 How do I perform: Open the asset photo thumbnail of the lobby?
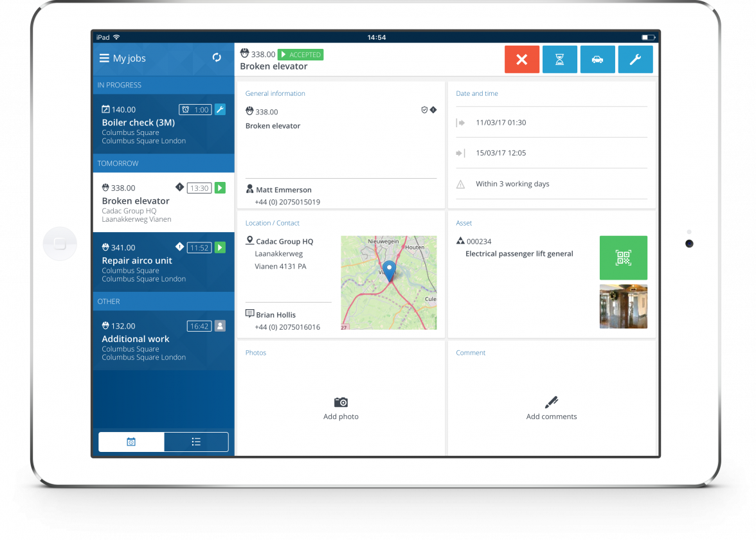click(623, 306)
